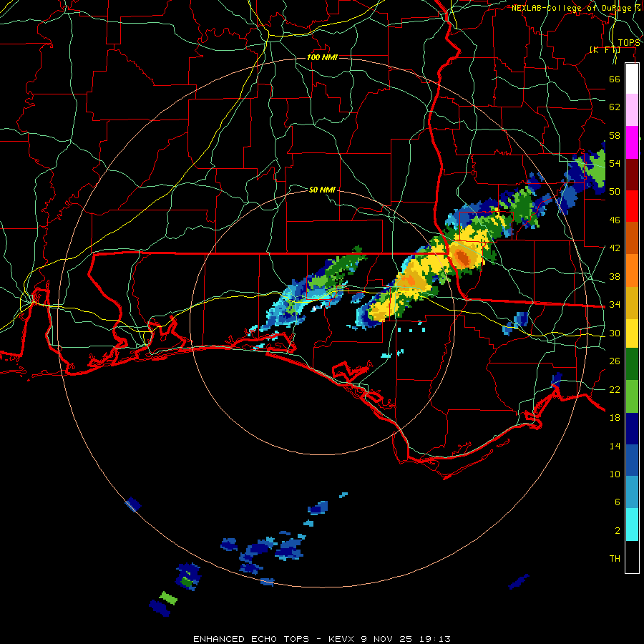Click the medium blue legend swatch above 14

tap(632, 461)
